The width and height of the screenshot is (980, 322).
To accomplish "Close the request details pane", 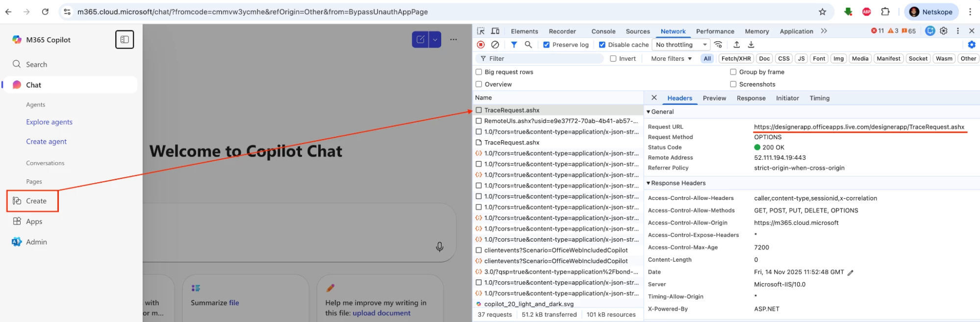I will point(654,98).
